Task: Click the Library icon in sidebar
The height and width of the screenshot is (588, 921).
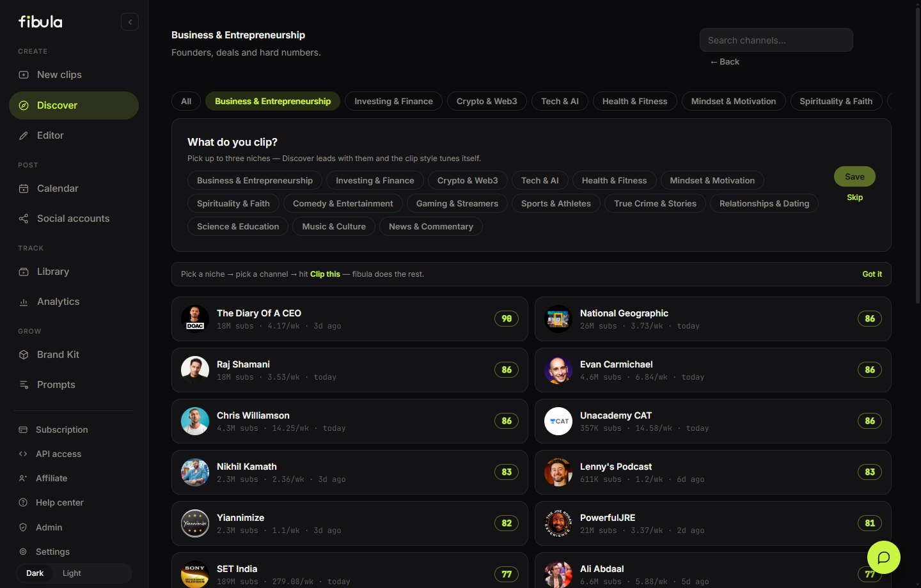Action: (24, 272)
